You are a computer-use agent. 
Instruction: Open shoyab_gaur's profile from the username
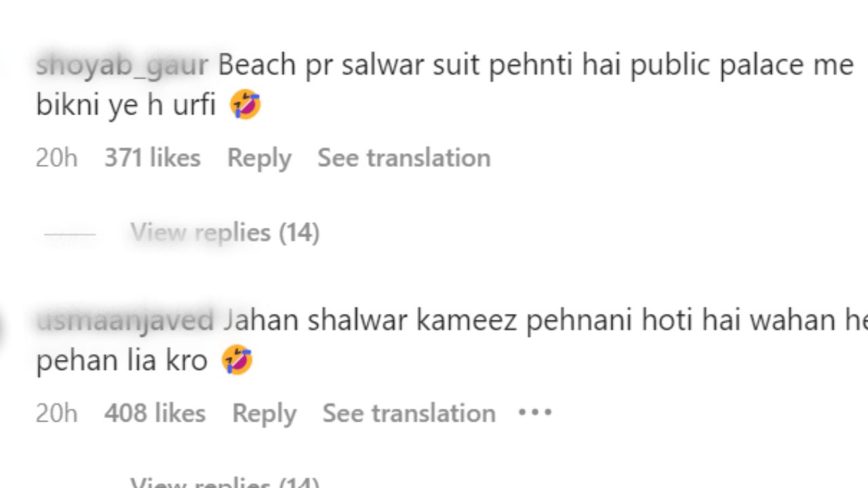click(x=122, y=66)
